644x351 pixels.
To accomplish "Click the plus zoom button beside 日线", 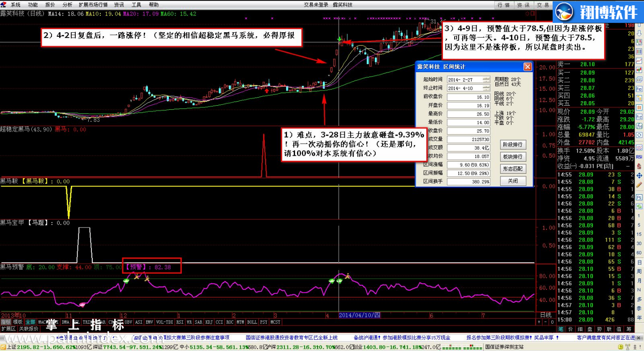I will pos(539,321).
